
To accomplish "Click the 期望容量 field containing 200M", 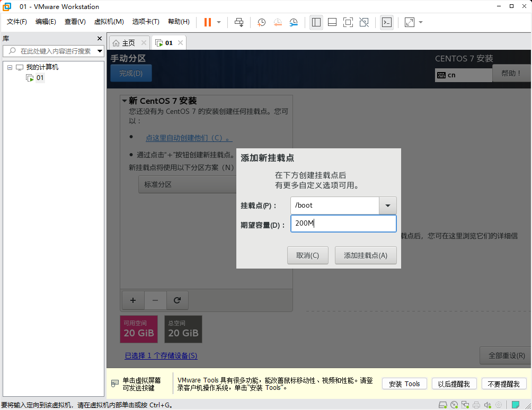I will 343,224.
